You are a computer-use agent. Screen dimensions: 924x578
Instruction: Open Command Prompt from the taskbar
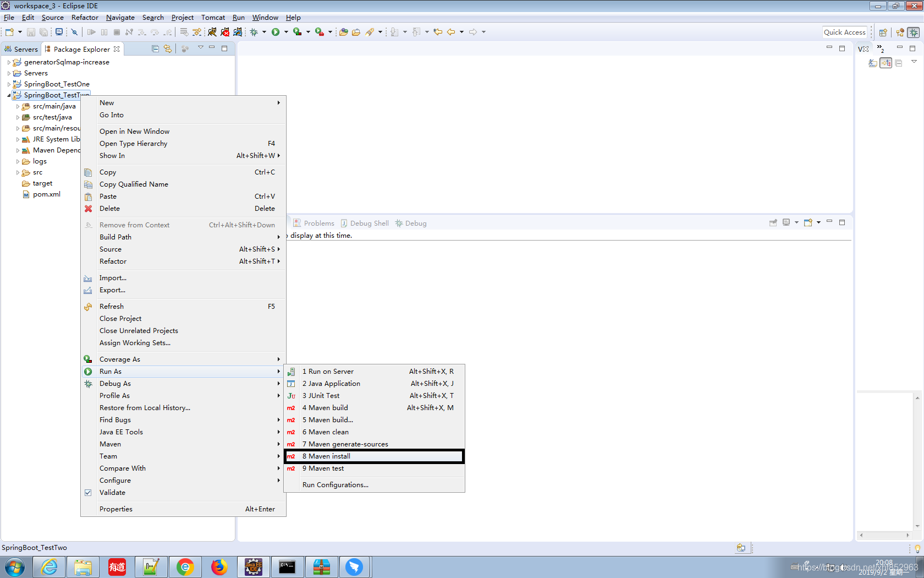point(287,567)
